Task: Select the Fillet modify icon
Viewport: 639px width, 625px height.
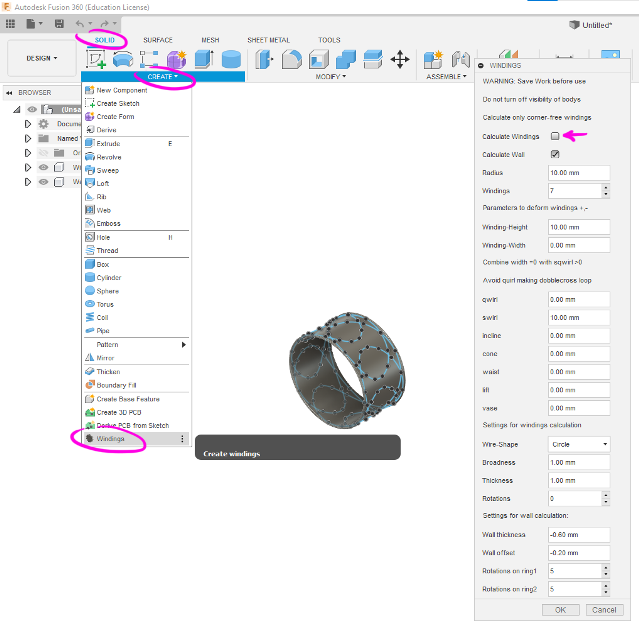Action: click(x=292, y=59)
